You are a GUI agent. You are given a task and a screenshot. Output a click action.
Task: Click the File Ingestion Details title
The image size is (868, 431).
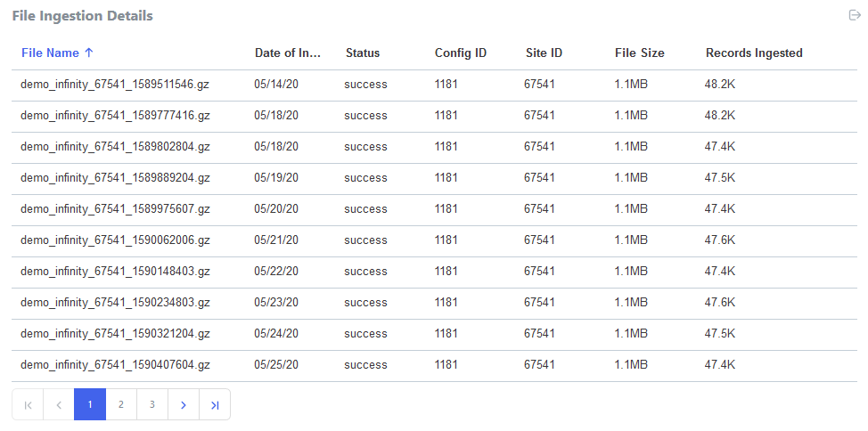tap(82, 16)
